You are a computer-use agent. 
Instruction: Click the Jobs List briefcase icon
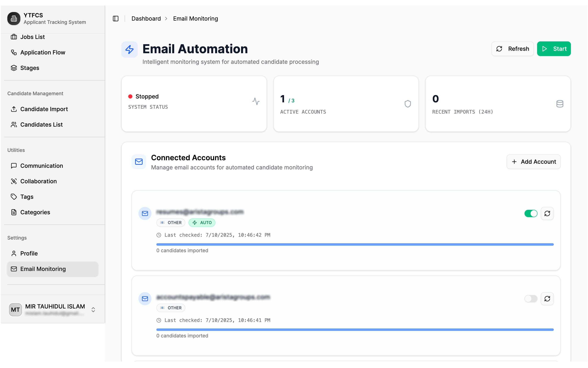[x=14, y=37]
